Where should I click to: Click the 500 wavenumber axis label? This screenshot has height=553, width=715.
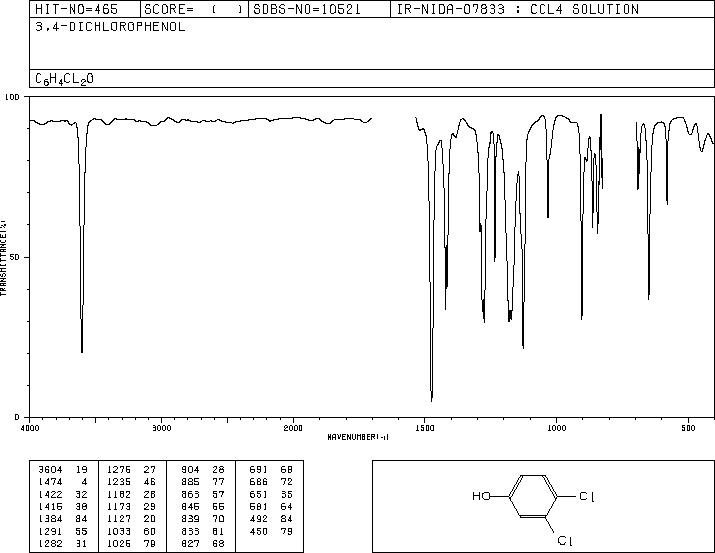point(688,428)
